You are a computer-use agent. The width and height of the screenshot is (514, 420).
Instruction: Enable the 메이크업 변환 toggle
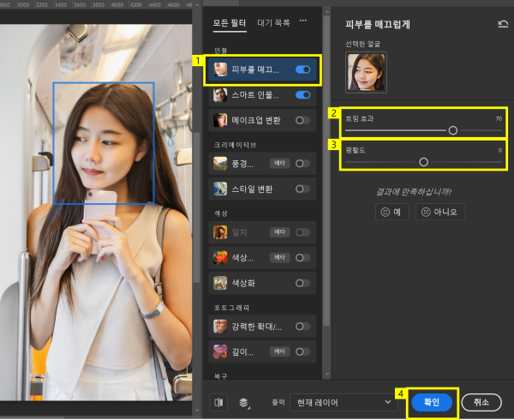point(303,120)
